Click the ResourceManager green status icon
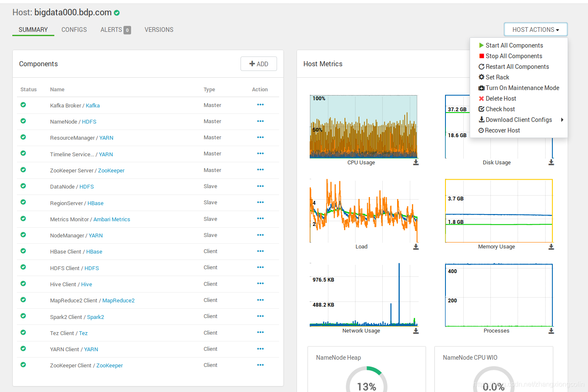Image resolution: width=588 pixels, height=392 pixels. (x=23, y=137)
